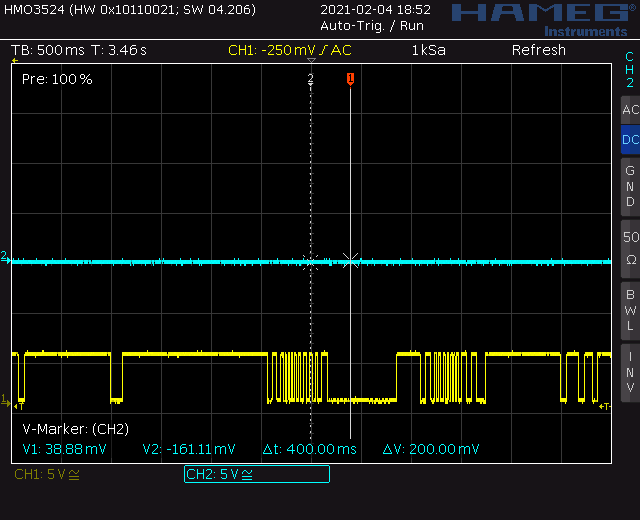Click the TB: 500 ms timebase readout
Image resolution: width=640 pixels, height=520 pixels.
point(47,50)
